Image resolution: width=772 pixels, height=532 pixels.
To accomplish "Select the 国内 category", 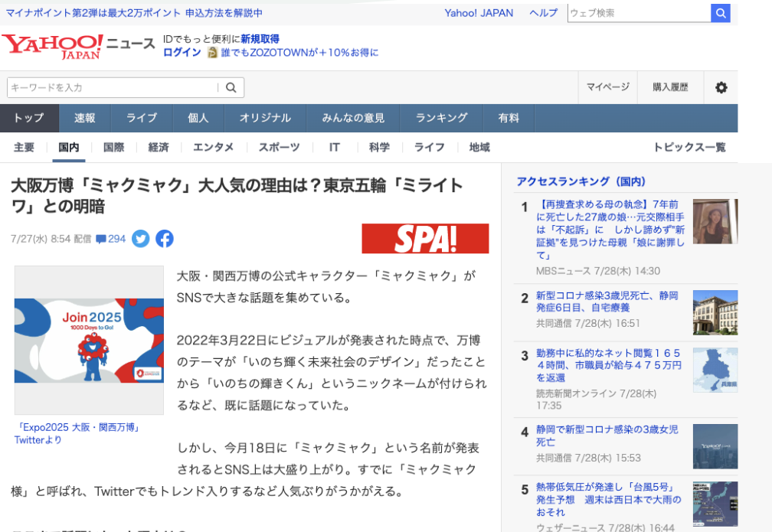I will 68,147.
